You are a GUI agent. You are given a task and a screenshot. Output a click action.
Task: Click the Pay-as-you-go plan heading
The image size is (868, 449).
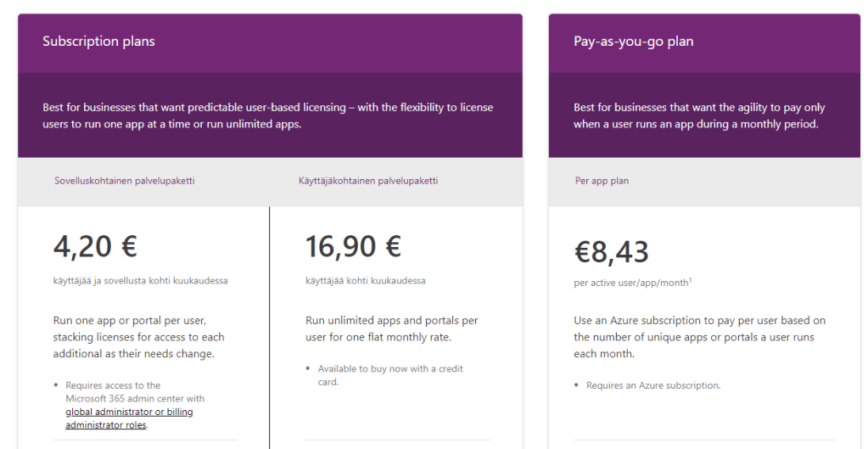(633, 41)
